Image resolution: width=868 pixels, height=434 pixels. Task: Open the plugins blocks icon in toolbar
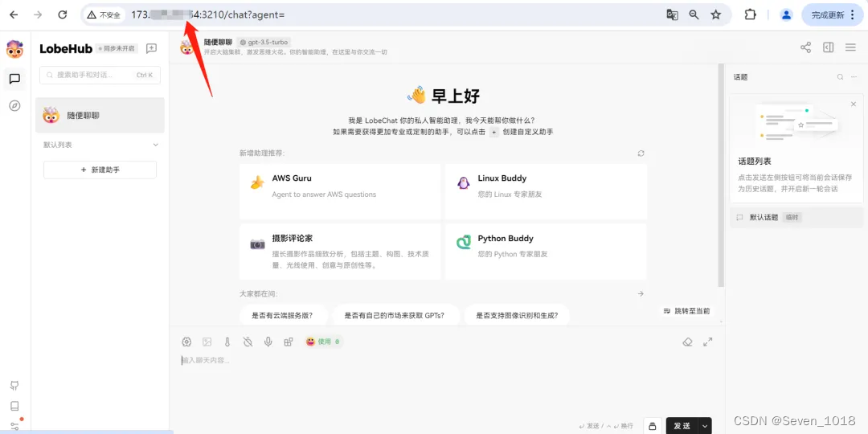pos(289,342)
